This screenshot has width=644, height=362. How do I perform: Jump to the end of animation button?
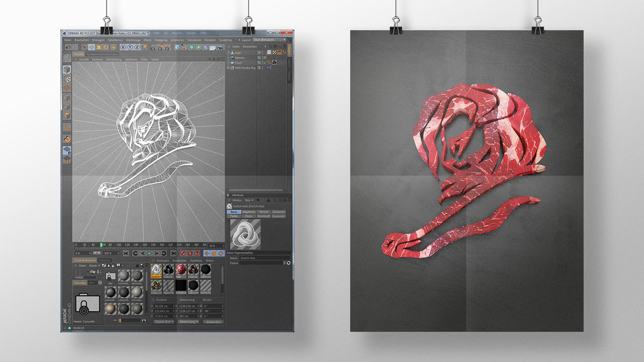(173, 253)
